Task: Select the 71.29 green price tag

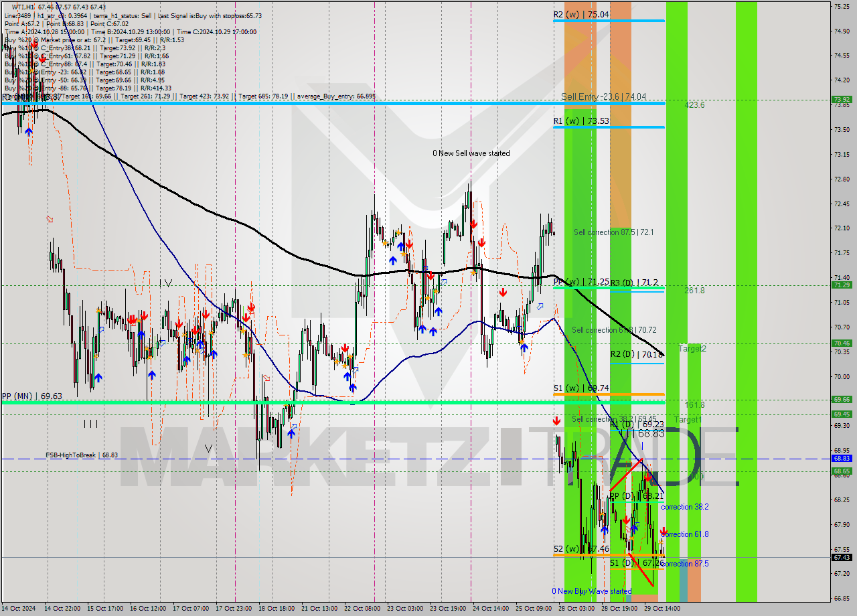Action: pos(842,285)
